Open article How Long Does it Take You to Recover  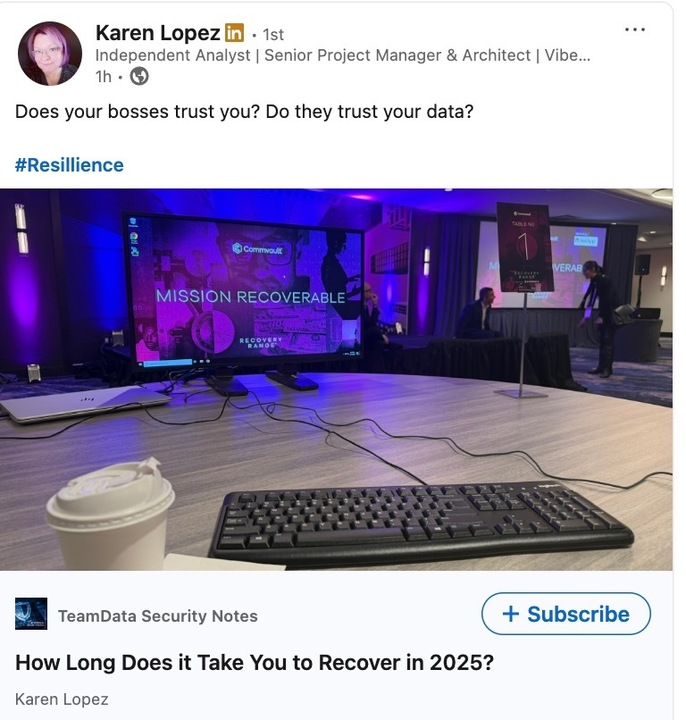coord(254,663)
